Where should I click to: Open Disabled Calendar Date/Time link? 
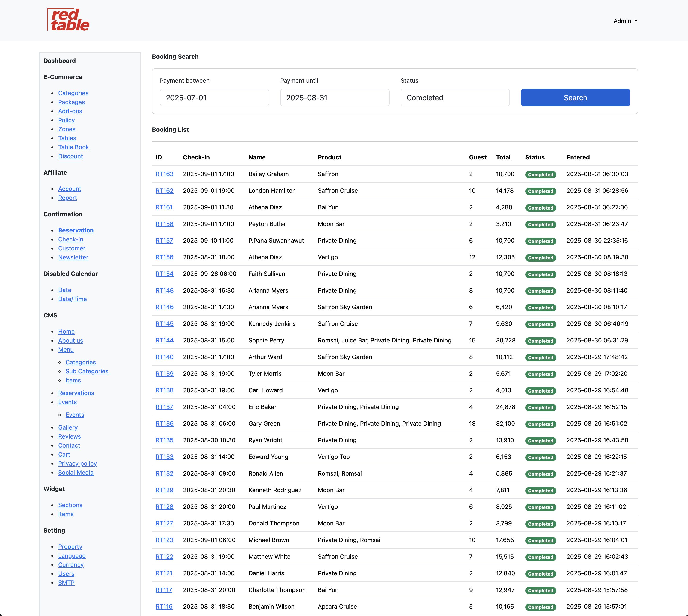72,299
